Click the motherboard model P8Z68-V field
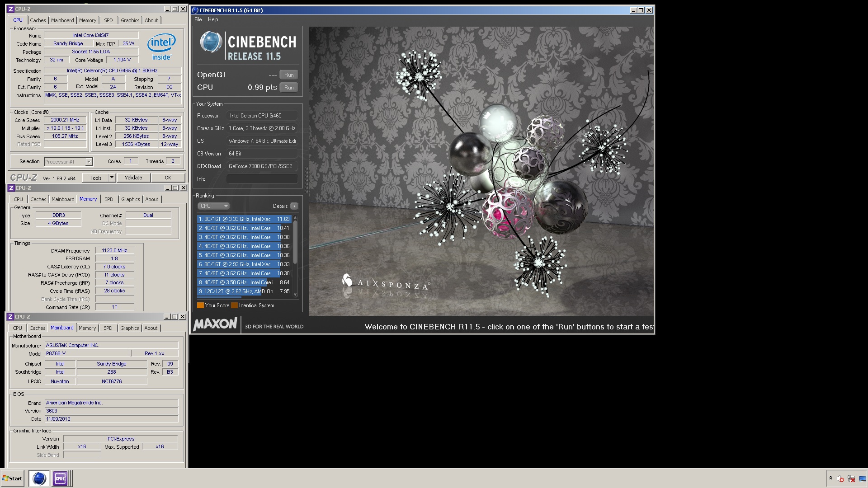 pos(87,353)
